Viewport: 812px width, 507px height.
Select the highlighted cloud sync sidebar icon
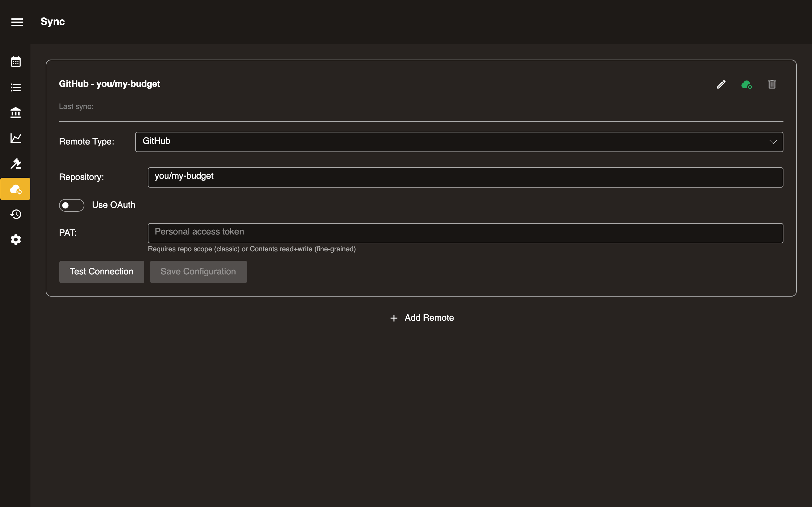point(16,189)
